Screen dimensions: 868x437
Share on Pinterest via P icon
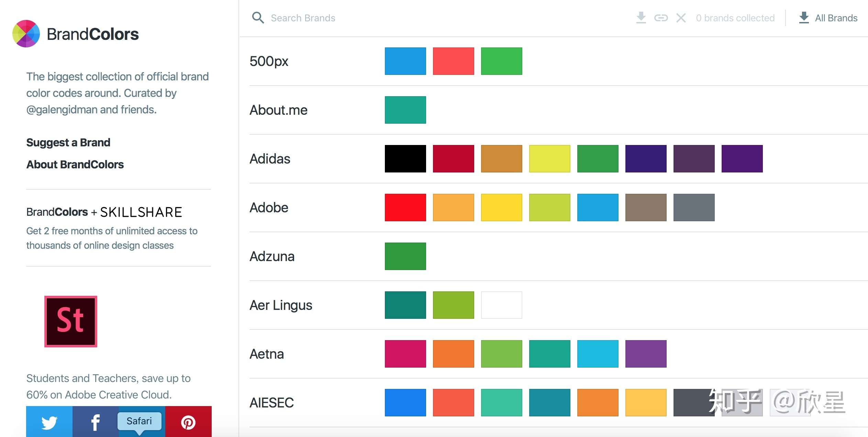pyautogui.click(x=188, y=422)
